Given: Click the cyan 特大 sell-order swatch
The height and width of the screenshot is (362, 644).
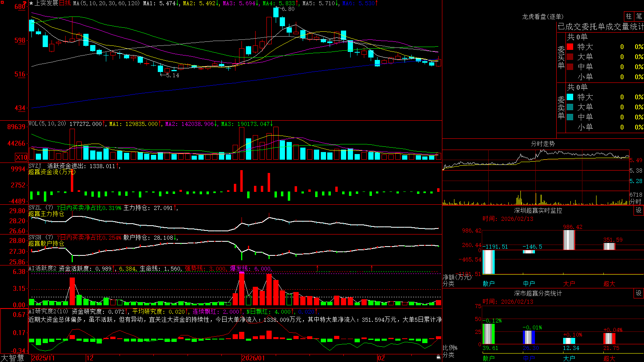Looking at the screenshot, I should tap(570, 97).
